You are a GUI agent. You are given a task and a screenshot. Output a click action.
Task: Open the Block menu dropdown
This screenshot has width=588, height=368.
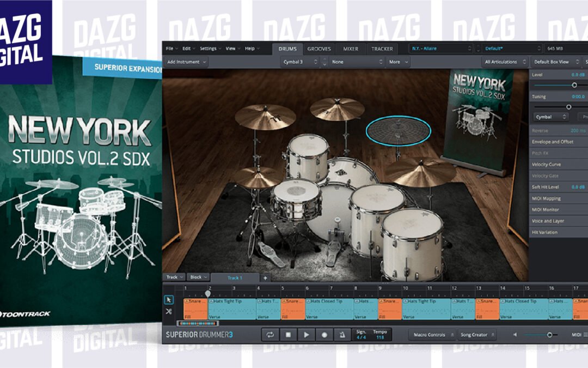[198, 277]
